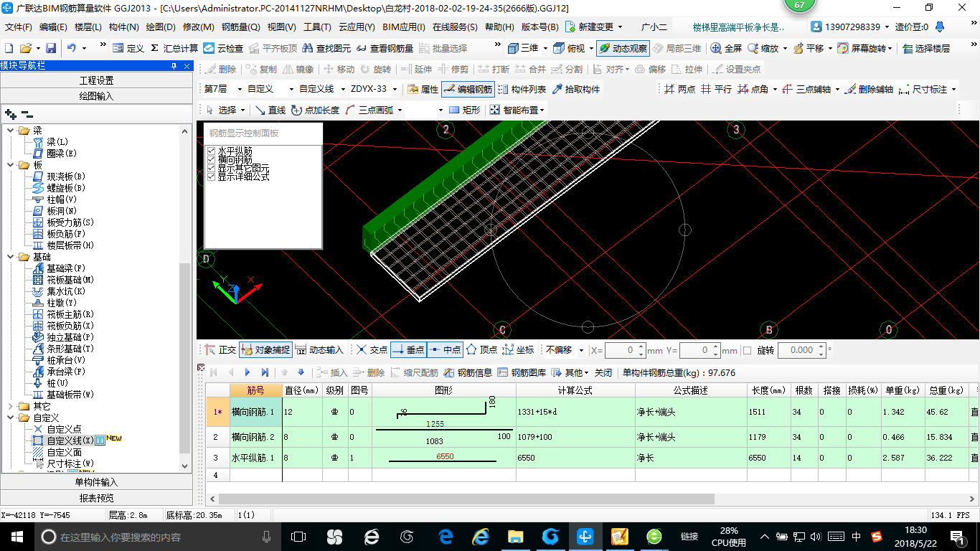Viewport: 980px width, 551px height.
Task: Uncheck 显示详细公式 checkbox
Action: click(211, 176)
